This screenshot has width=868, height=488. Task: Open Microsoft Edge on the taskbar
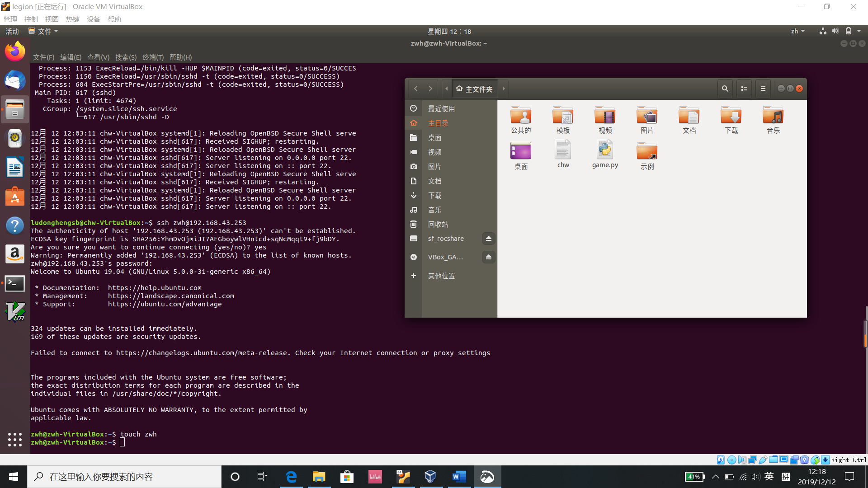[x=291, y=477]
